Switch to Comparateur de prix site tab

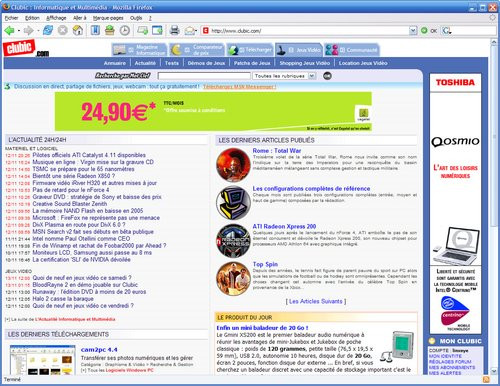[197, 50]
